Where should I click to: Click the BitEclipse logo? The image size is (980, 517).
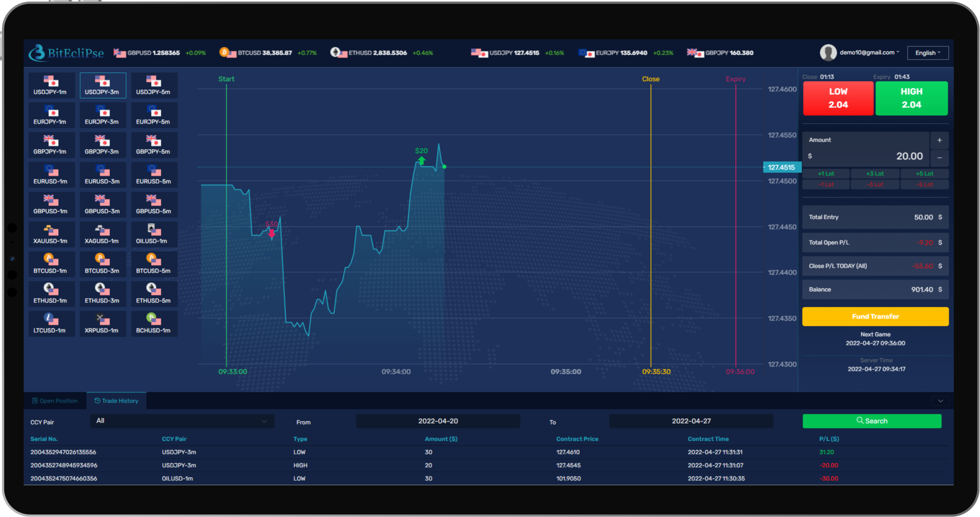[66, 53]
